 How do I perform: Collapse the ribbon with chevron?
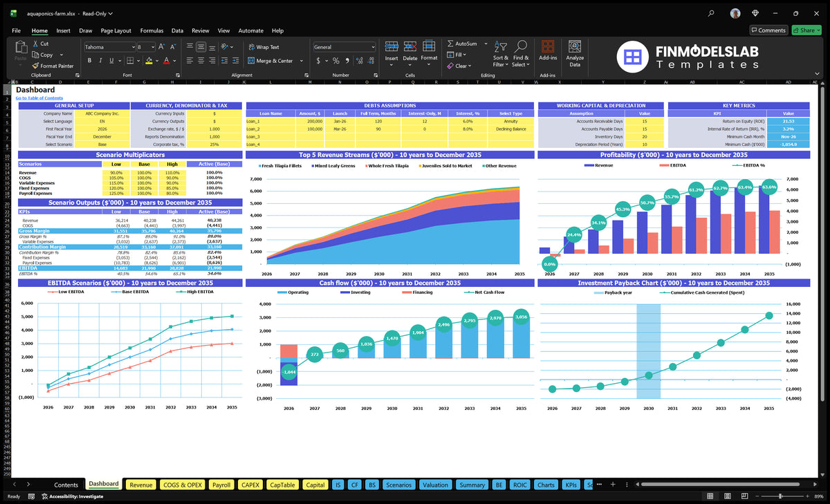pyautogui.click(x=817, y=73)
